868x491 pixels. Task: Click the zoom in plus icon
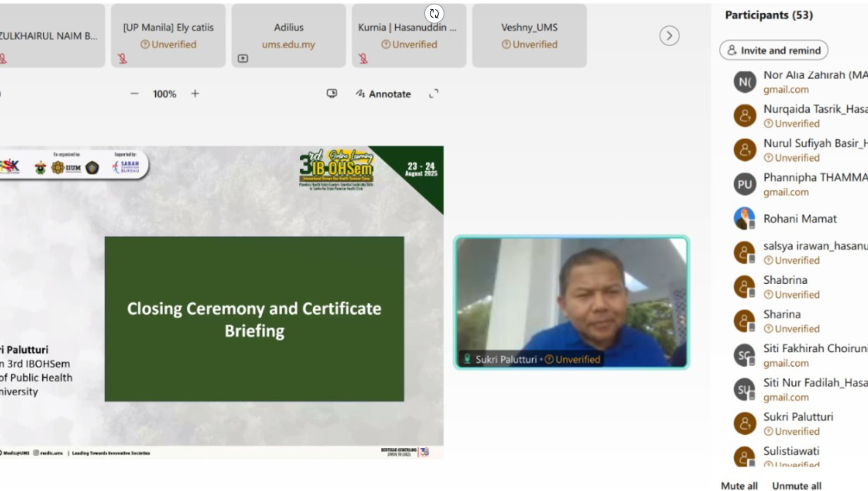pos(195,94)
